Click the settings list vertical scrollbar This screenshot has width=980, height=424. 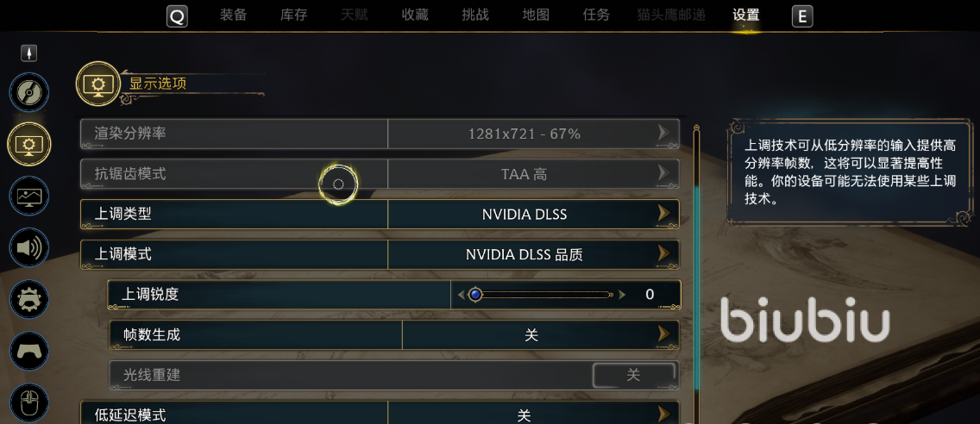pyautogui.click(x=696, y=276)
